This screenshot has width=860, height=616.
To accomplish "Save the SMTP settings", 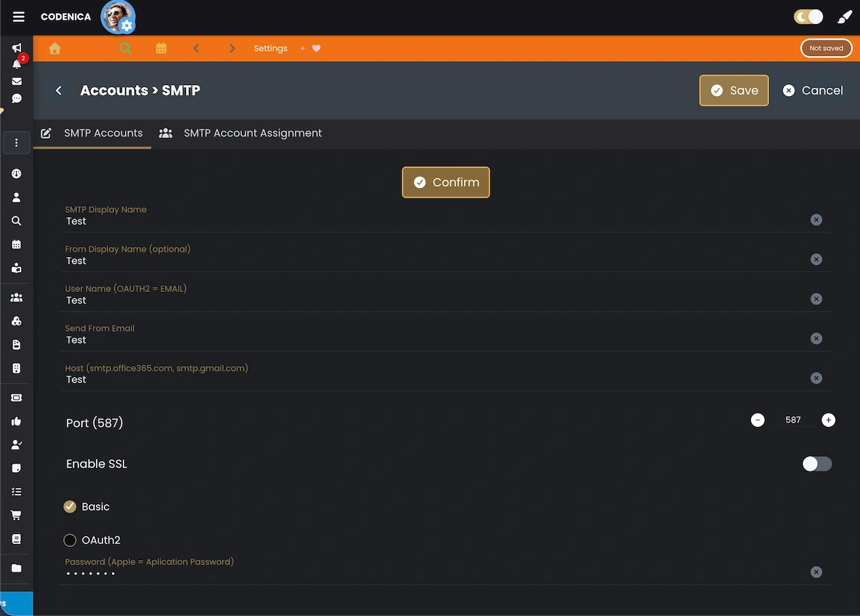I will point(734,90).
